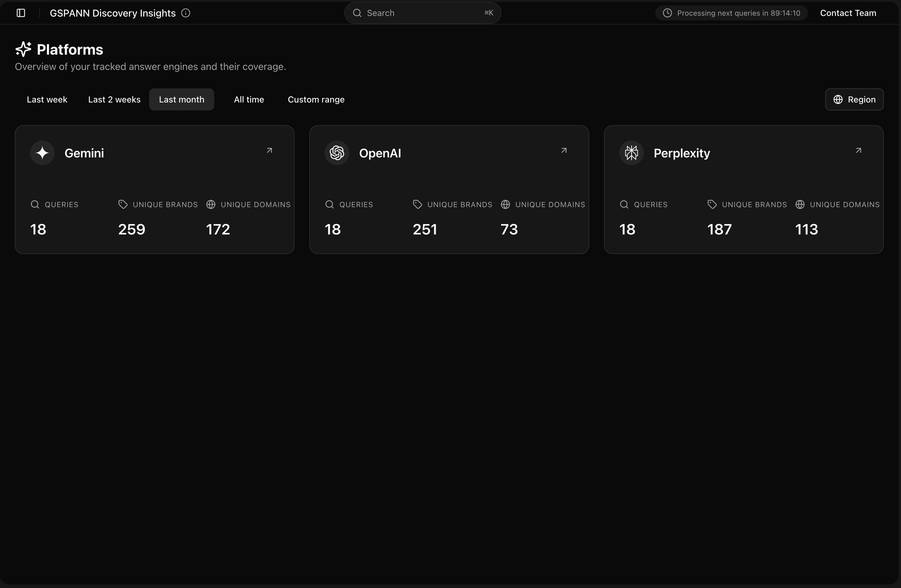Click Perplexity unique brands value 187
This screenshot has width=901, height=588.
720,230
